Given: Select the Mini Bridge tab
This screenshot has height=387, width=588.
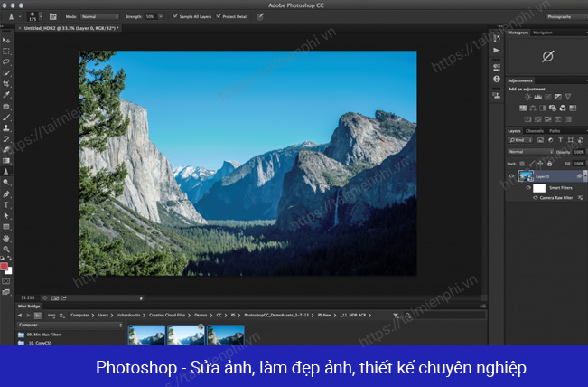Looking at the screenshot, I should (x=29, y=307).
